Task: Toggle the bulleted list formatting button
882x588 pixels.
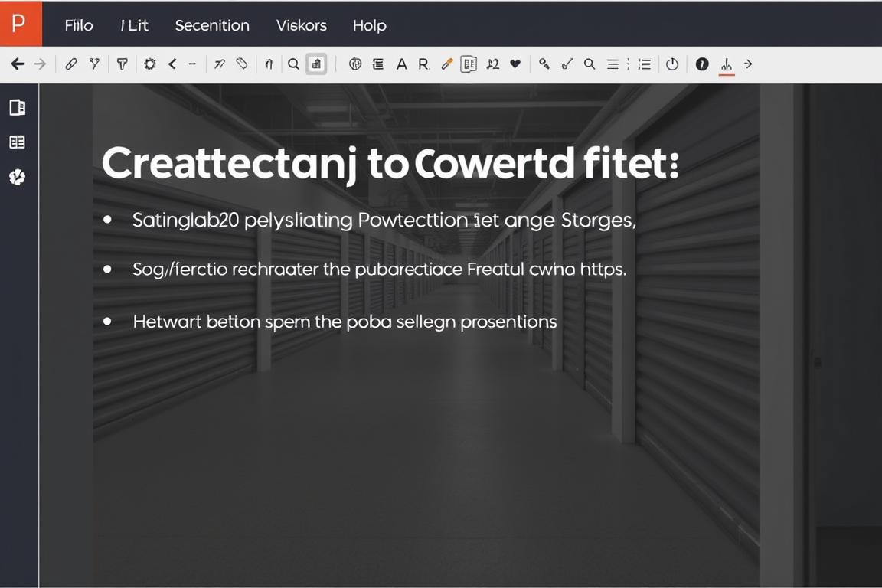Action: pyautogui.click(x=644, y=64)
